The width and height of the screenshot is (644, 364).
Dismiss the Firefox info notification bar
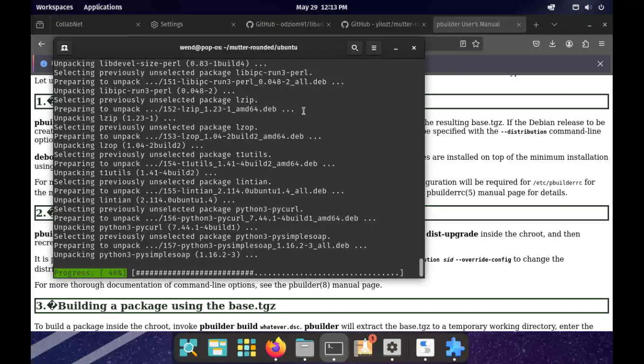[600, 64]
